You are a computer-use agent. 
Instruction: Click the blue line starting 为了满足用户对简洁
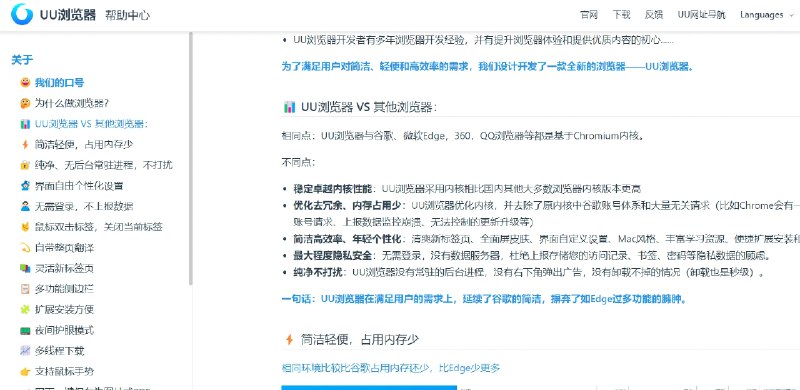coord(488,67)
